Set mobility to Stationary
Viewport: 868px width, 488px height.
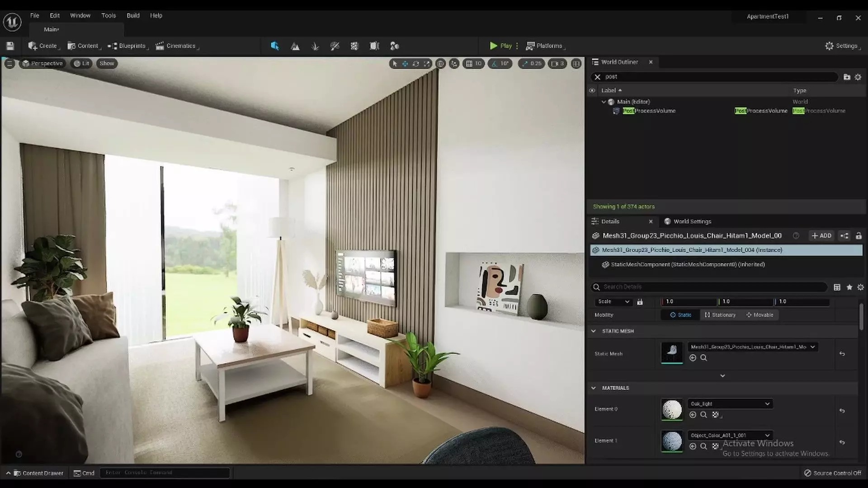tap(720, 315)
